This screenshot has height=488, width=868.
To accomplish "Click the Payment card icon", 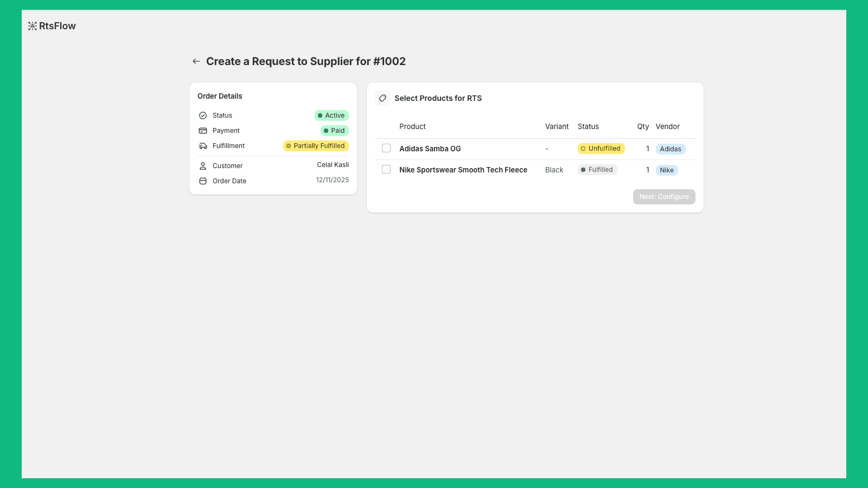I will click(x=203, y=131).
